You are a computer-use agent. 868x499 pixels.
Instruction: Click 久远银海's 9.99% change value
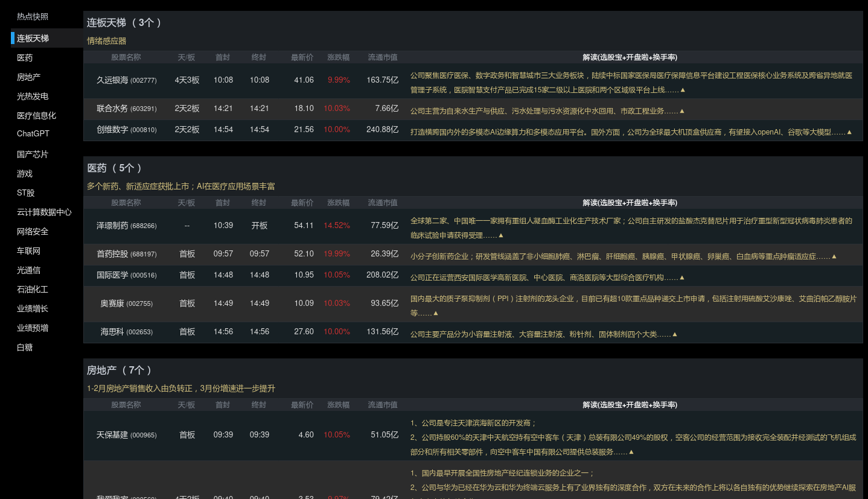[339, 80]
